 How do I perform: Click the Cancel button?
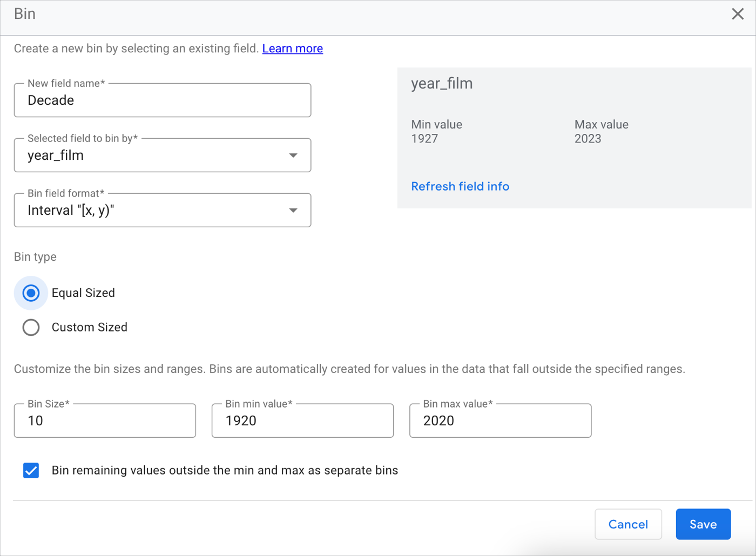pos(628,524)
